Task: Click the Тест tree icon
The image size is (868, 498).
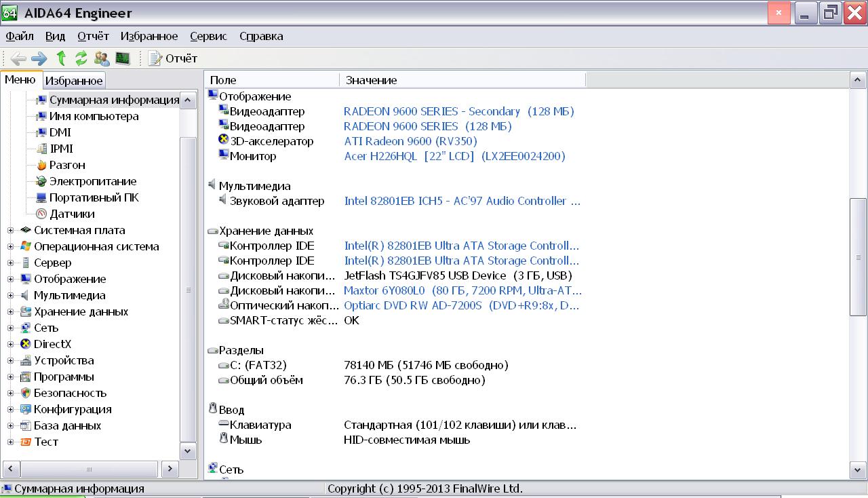Action: [x=26, y=442]
